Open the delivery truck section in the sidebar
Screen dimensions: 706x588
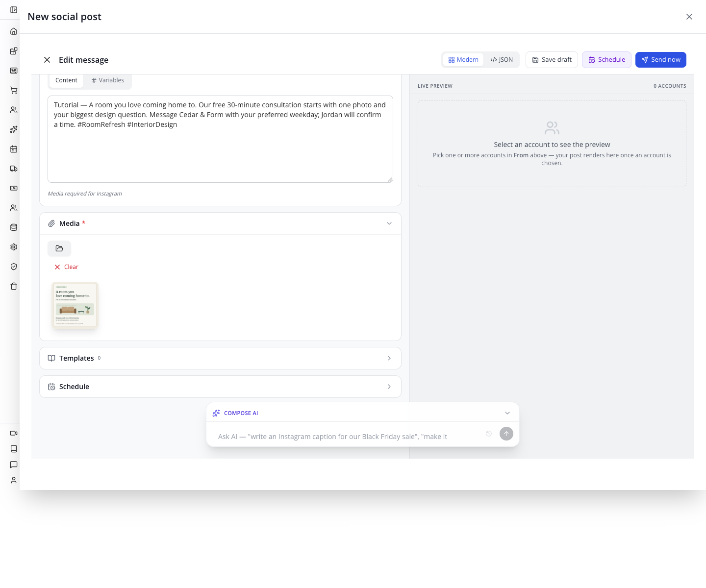pyautogui.click(x=14, y=169)
